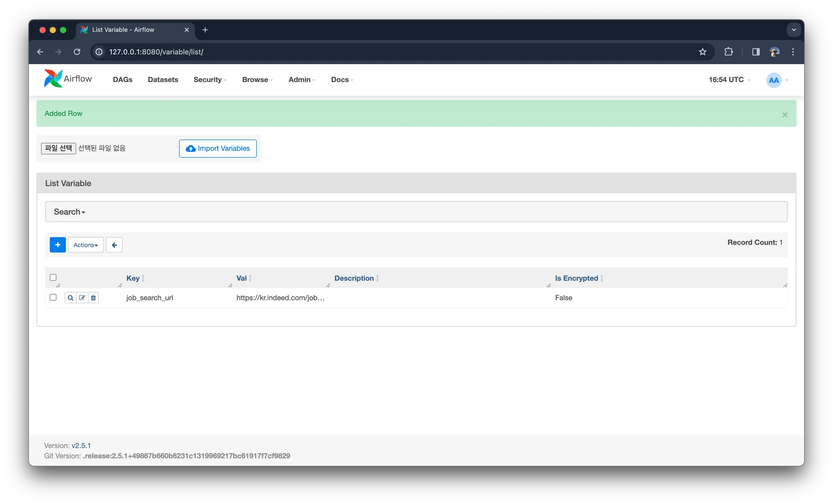833x504 pixels.
Task: Expand the Search filter dropdown
Action: tap(70, 212)
